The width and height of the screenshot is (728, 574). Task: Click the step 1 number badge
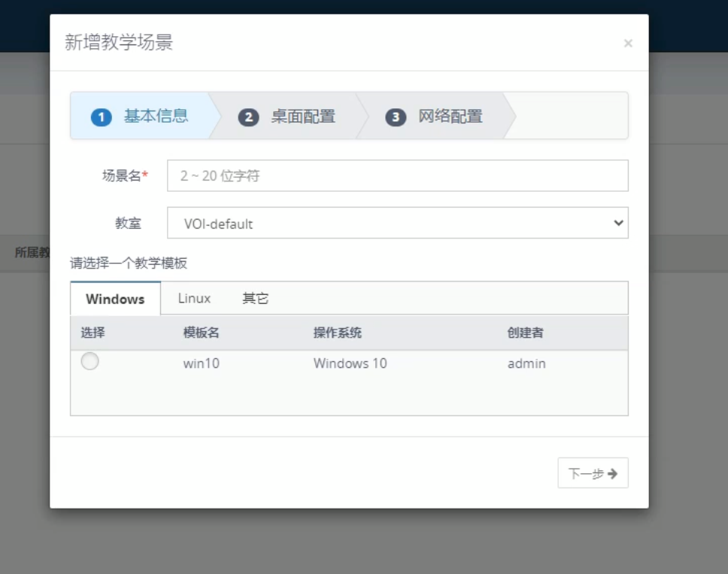click(102, 117)
